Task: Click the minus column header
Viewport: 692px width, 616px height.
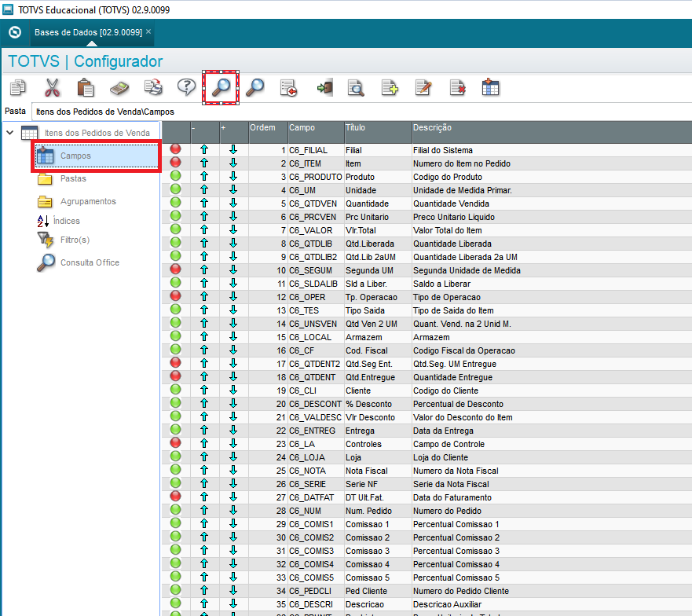Action: (206, 132)
